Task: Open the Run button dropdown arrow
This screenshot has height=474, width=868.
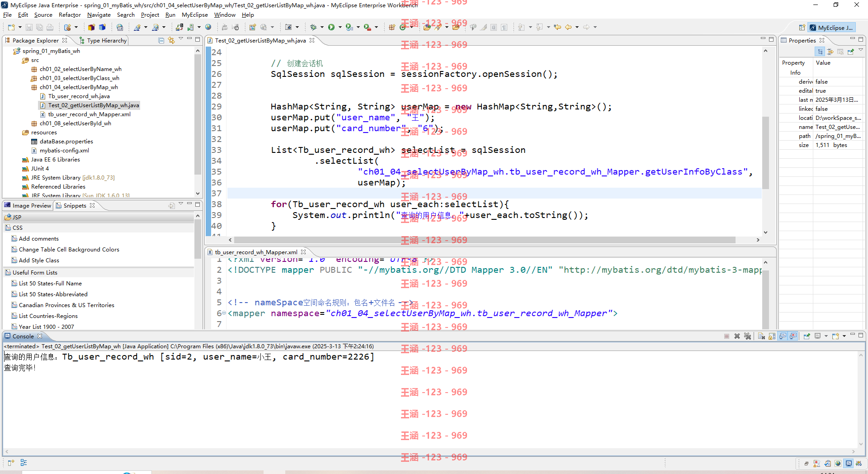Action: pyautogui.click(x=340, y=27)
